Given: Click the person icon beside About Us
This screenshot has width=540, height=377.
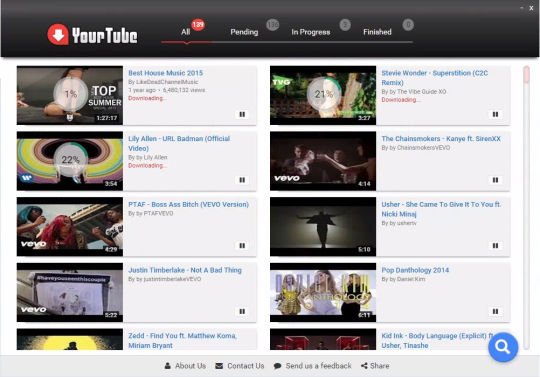Looking at the screenshot, I should 168,366.
